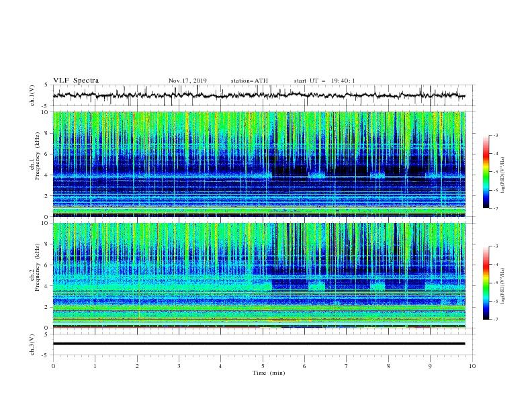This screenshot has height=411, width=532.
Task: Click time-axis tick label "1"
Action: (x=95, y=366)
